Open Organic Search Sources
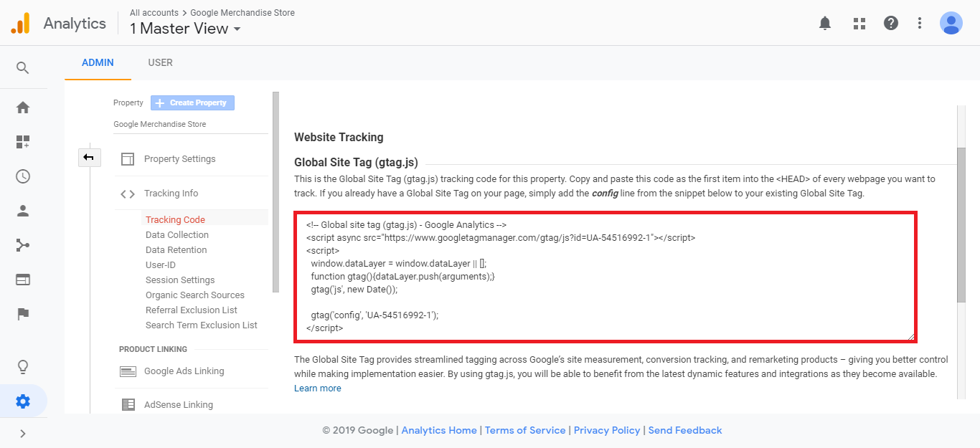980x448 pixels. (195, 295)
